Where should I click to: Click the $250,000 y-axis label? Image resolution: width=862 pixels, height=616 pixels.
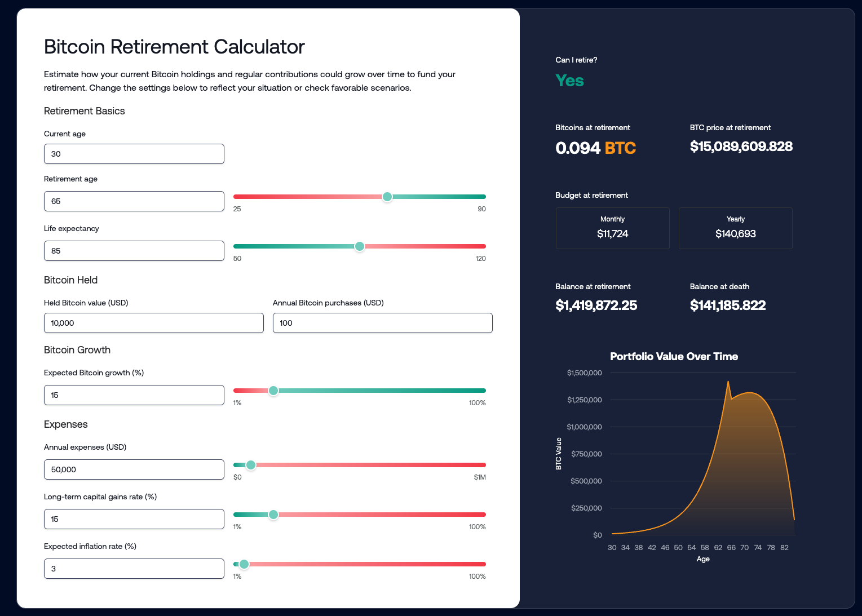(x=586, y=508)
